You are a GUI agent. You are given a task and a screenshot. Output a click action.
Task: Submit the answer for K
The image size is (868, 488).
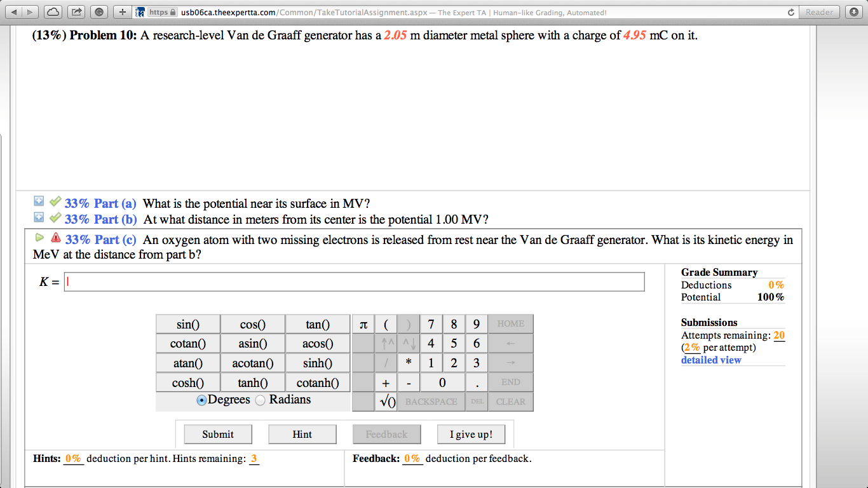(218, 435)
